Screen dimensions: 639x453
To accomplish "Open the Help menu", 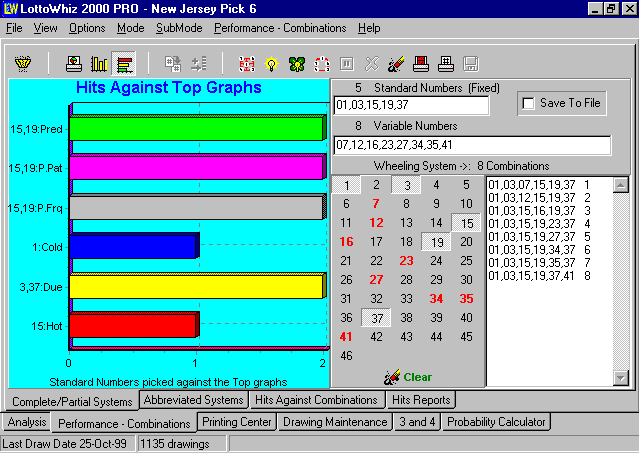I will (369, 28).
